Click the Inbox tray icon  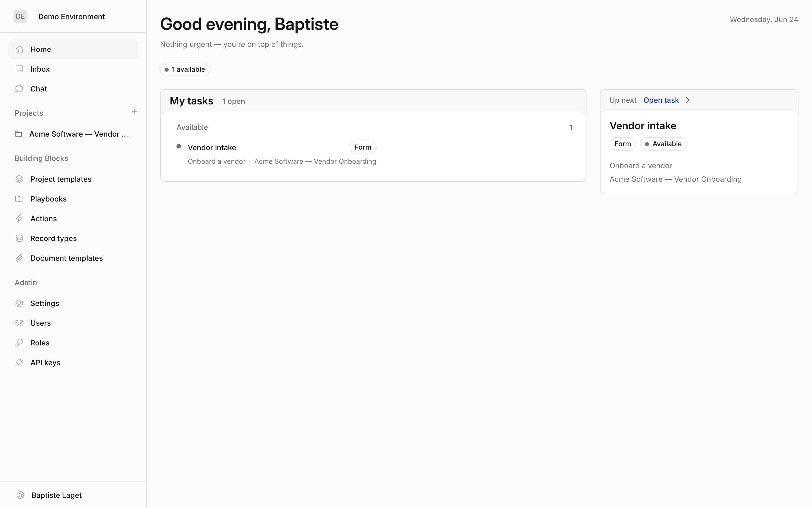pyautogui.click(x=19, y=69)
